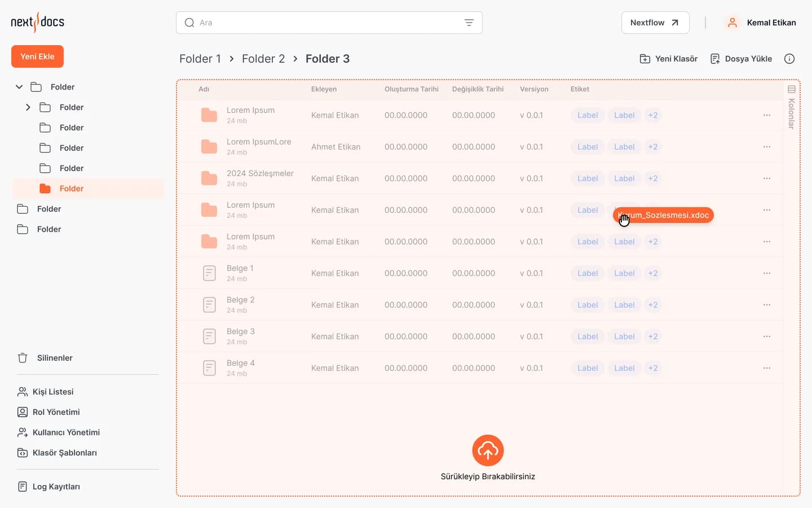Click the Kemal Etikan user avatar icon
Viewport: 812px width, 508px height.
[732, 23]
